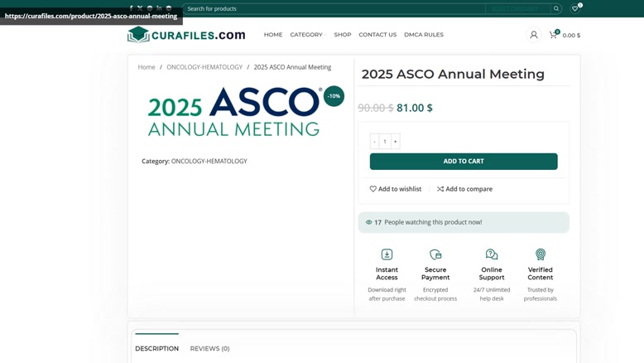Open CONTACT US page
Image resolution: width=644 pixels, height=363 pixels.
click(377, 35)
